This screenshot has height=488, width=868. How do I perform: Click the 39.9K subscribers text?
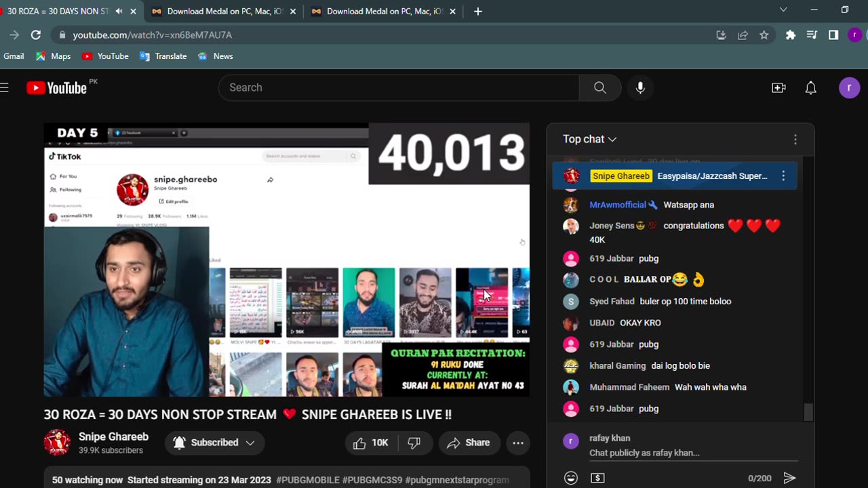[111, 451]
